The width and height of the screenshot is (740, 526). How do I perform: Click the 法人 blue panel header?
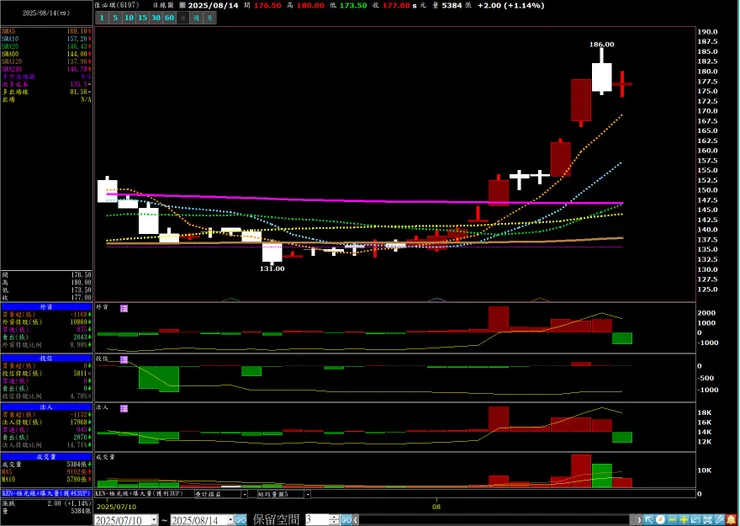(x=46, y=407)
